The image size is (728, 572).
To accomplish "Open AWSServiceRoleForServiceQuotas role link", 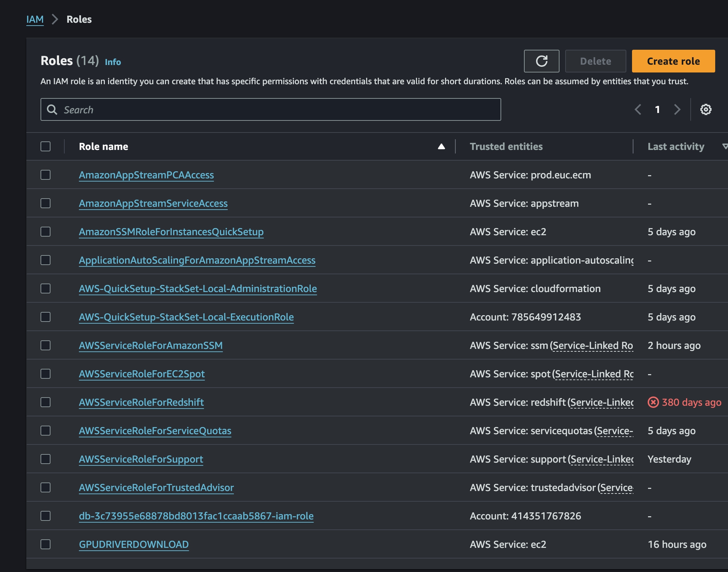I will (155, 431).
